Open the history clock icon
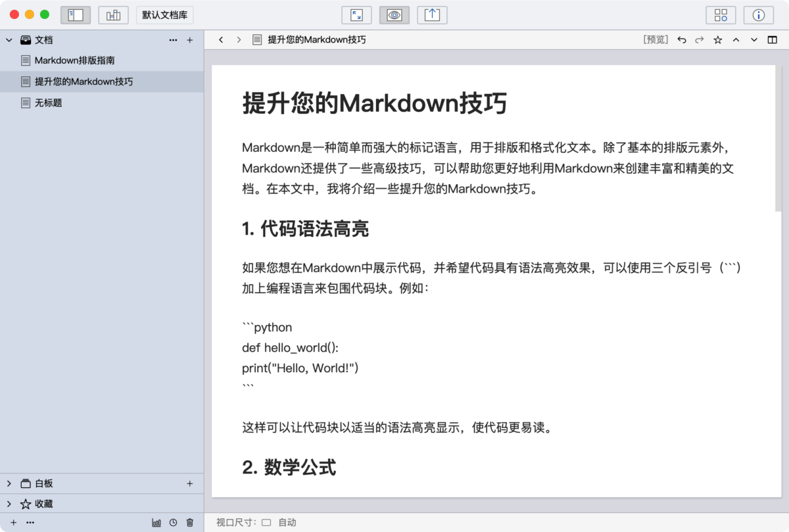This screenshot has height=532, width=789. coord(173,522)
